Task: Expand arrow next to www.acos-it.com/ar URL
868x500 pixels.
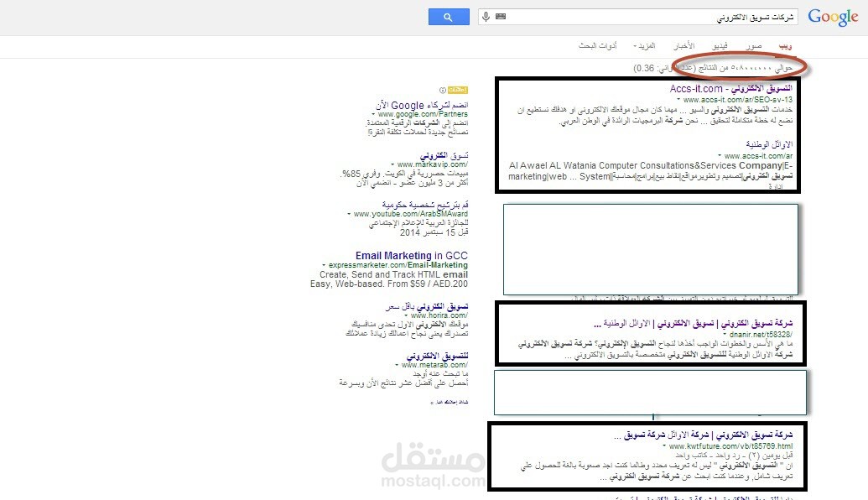Action: (720, 156)
